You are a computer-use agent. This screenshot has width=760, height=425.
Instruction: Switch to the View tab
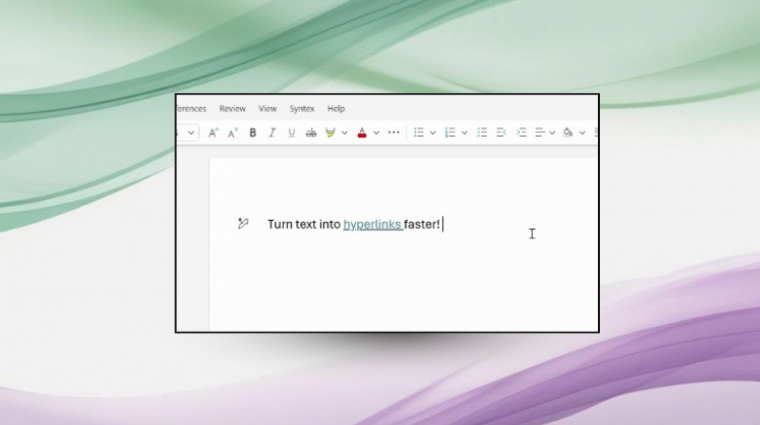tap(268, 109)
